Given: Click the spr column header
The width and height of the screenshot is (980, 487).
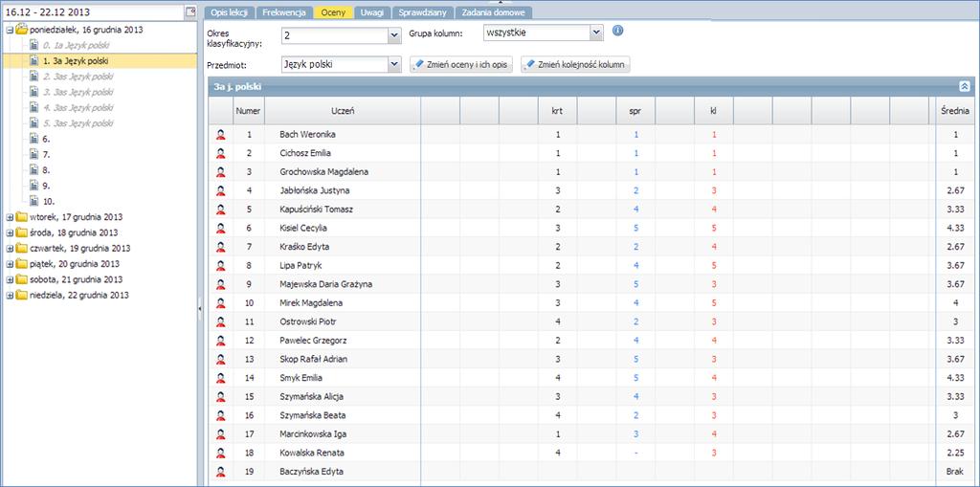Looking at the screenshot, I should pyautogui.click(x=635, y=111).
